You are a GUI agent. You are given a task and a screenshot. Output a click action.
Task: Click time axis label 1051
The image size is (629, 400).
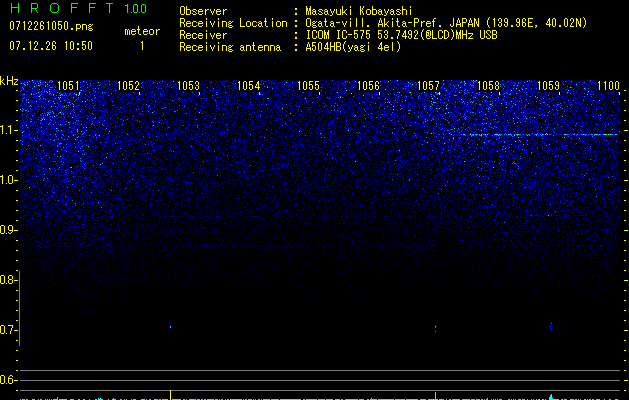point(68,86)
